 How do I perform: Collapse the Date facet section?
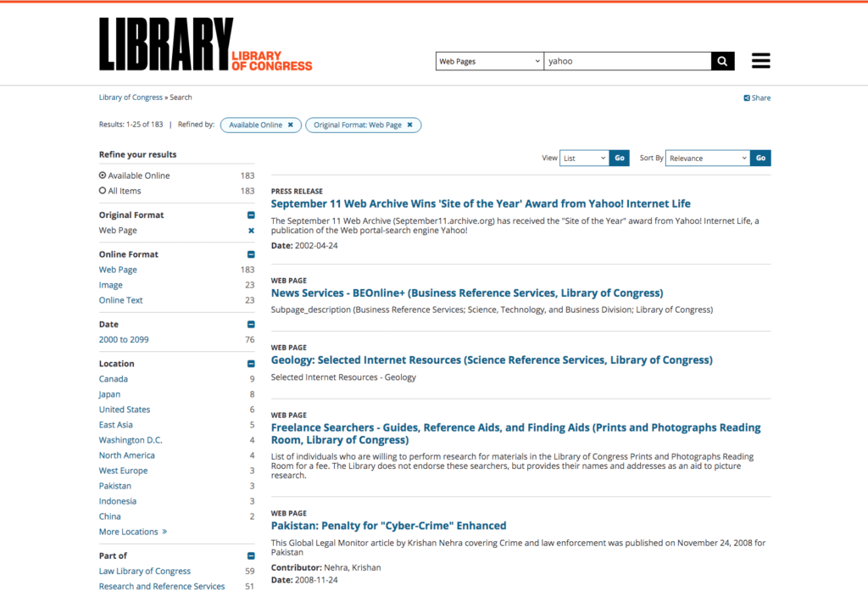[251, 325]
